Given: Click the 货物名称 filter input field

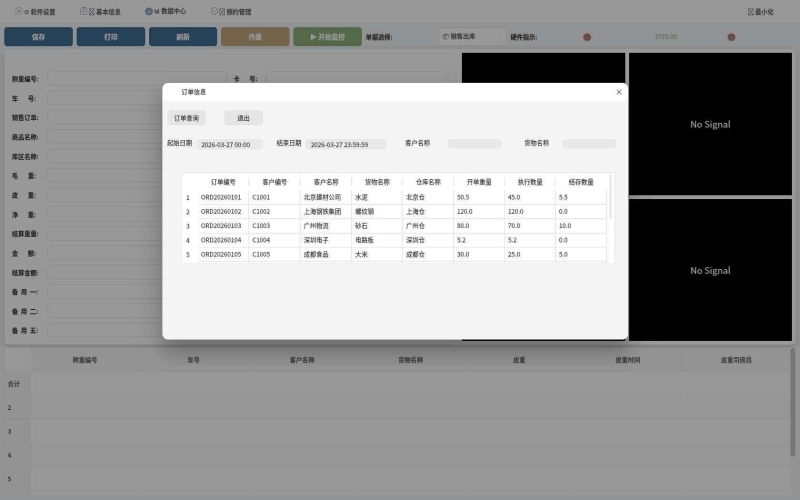Looking at the screenshot, I should 588,144.
